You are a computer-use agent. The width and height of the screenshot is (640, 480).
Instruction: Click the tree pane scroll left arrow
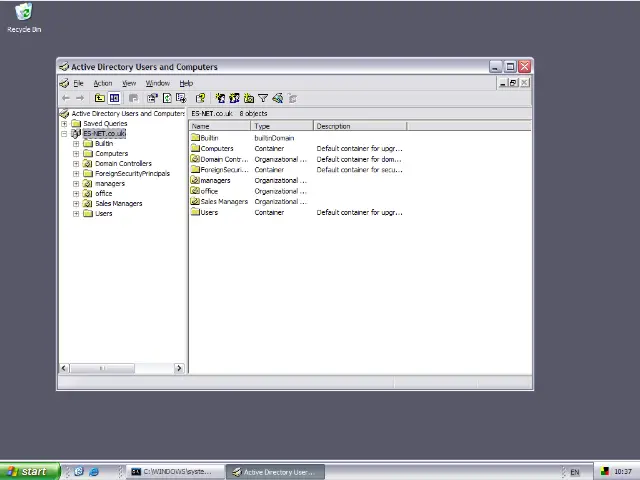click(64, 368)
